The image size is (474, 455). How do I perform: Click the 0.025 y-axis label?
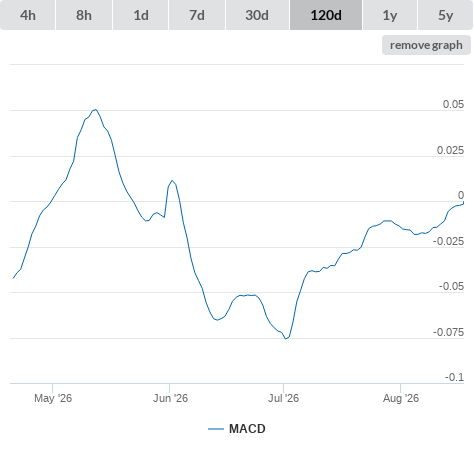click(450, 150)
